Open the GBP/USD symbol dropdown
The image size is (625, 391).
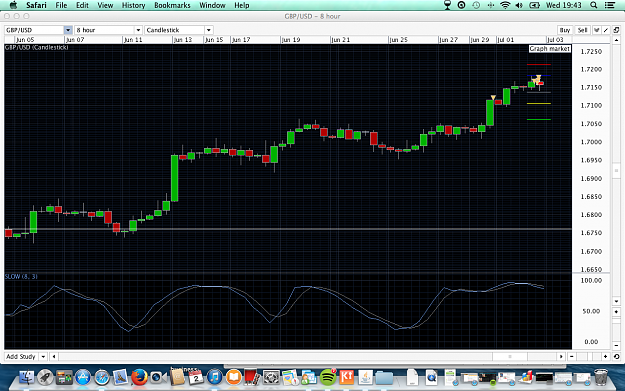tap(68, 30)
